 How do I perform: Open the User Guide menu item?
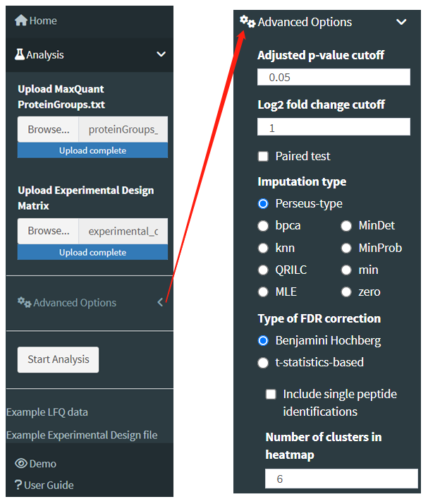(49, 485)
